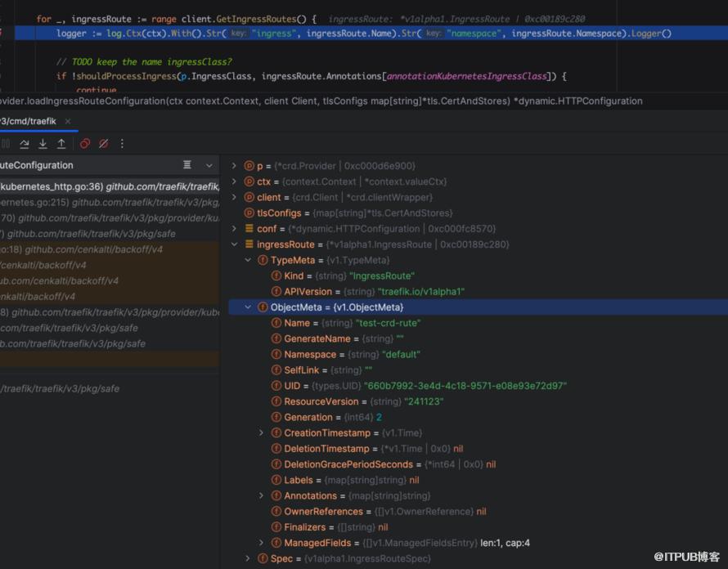
Task: Click the field icon beside Name
Action: pos(276,323)
